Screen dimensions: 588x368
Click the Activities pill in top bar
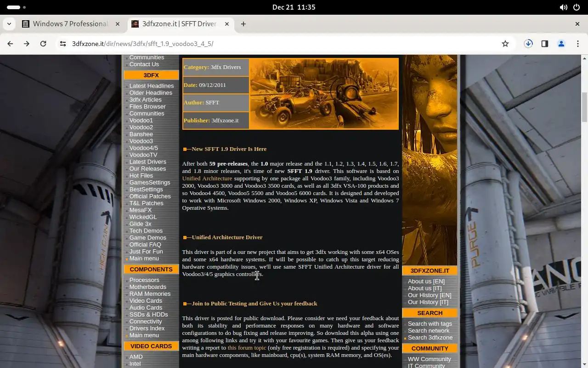coord(17,7)
